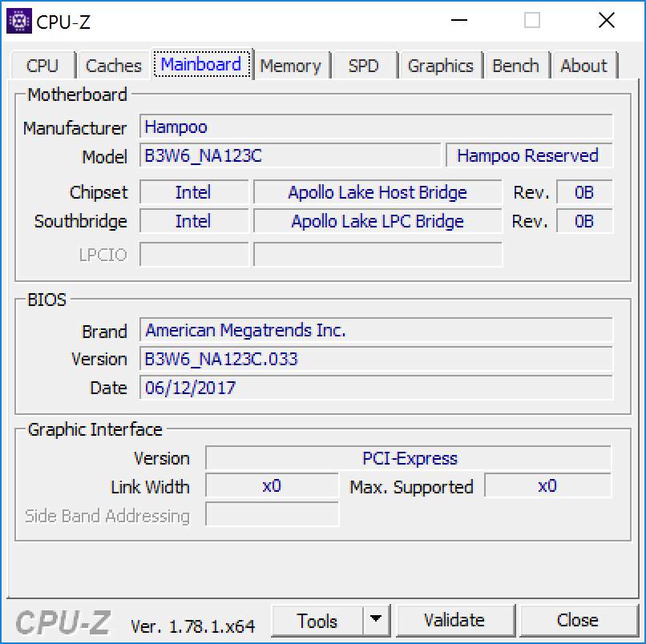Click the Southbridge vendor field Intel

194,221
